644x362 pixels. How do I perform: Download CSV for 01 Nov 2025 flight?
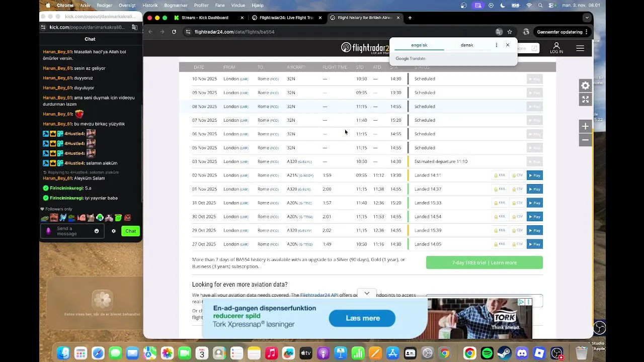[x=517, y=189]
